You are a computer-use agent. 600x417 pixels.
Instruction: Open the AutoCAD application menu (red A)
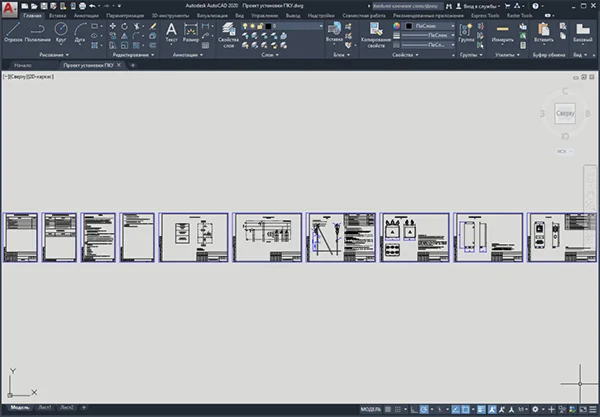[10, 9]
